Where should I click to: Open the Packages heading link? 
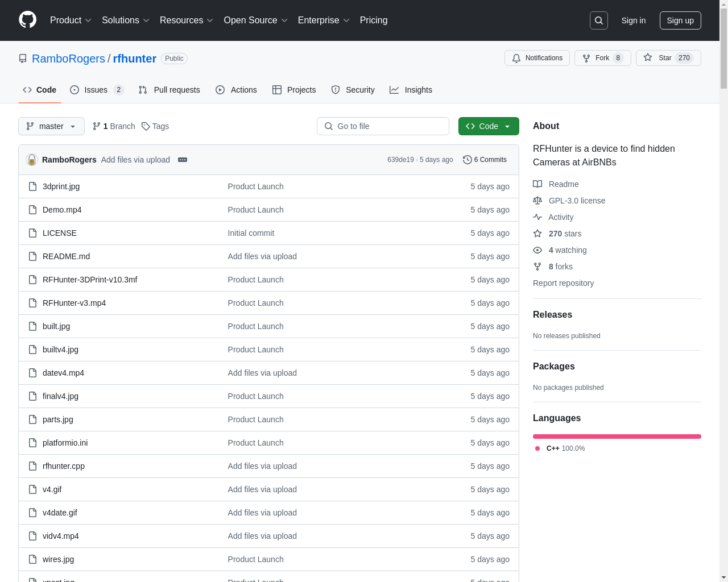[553, 366]
